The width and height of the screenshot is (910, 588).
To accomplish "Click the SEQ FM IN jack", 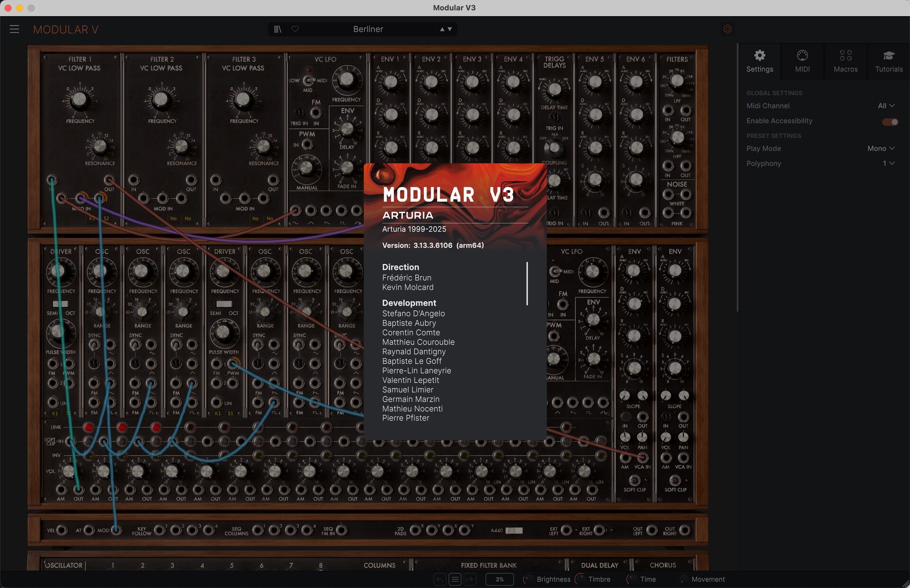I will click(x=341, y=530).
